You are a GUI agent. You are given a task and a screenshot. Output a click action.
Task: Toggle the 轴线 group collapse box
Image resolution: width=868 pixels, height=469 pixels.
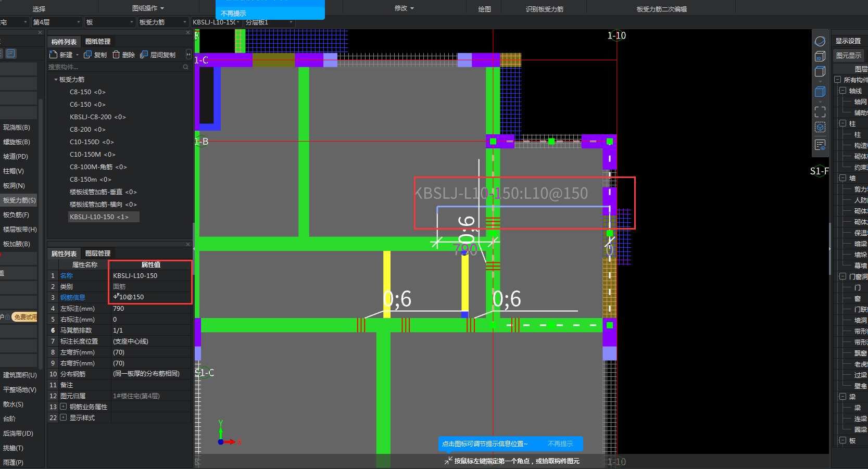pos(842,91)
